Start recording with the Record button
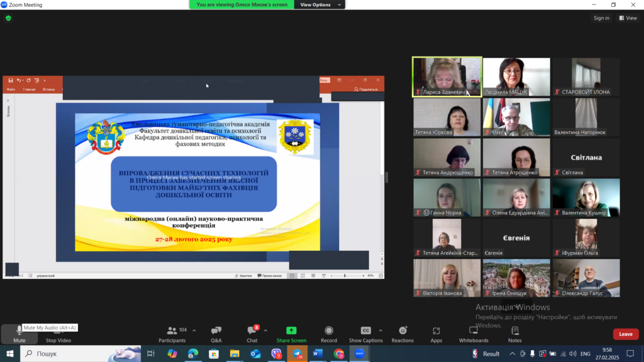Screen dimensions: 644x362 329,334
